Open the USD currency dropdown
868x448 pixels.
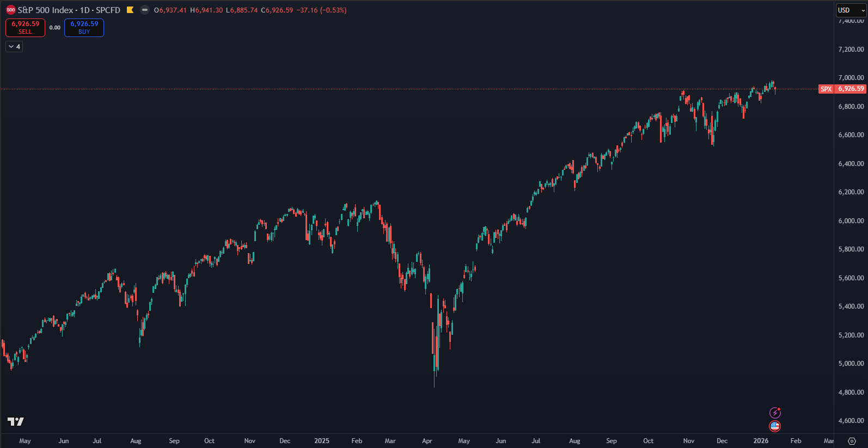coord(851,10)
